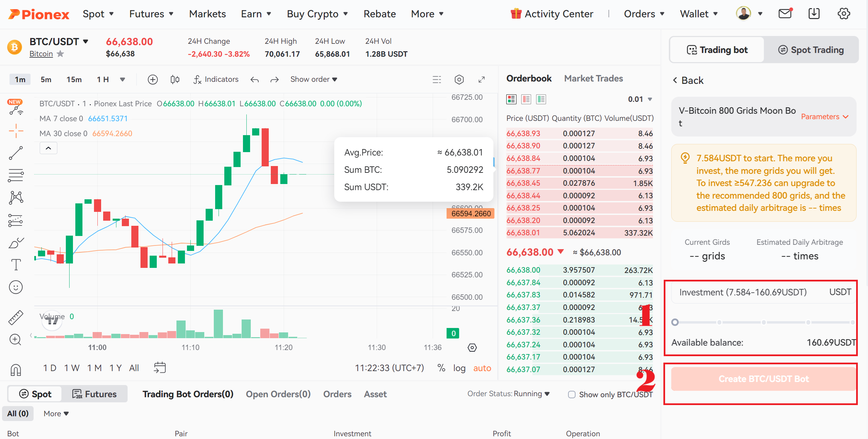Select the zoom in tool
The image size is (868, 439).
(16, 340)
